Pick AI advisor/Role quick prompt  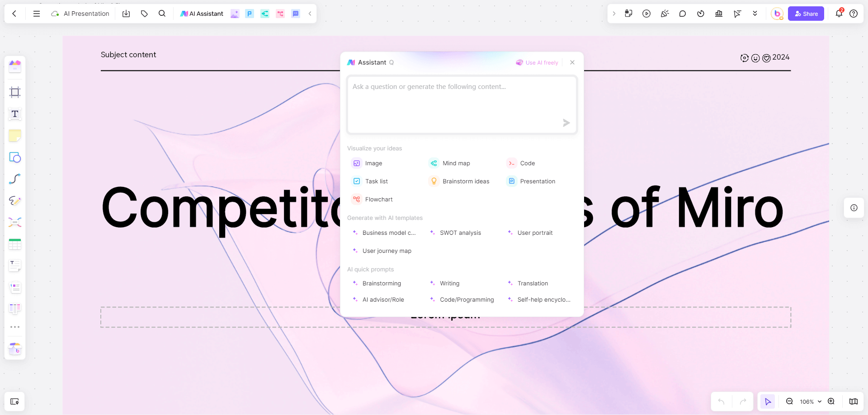click(378, 299)
